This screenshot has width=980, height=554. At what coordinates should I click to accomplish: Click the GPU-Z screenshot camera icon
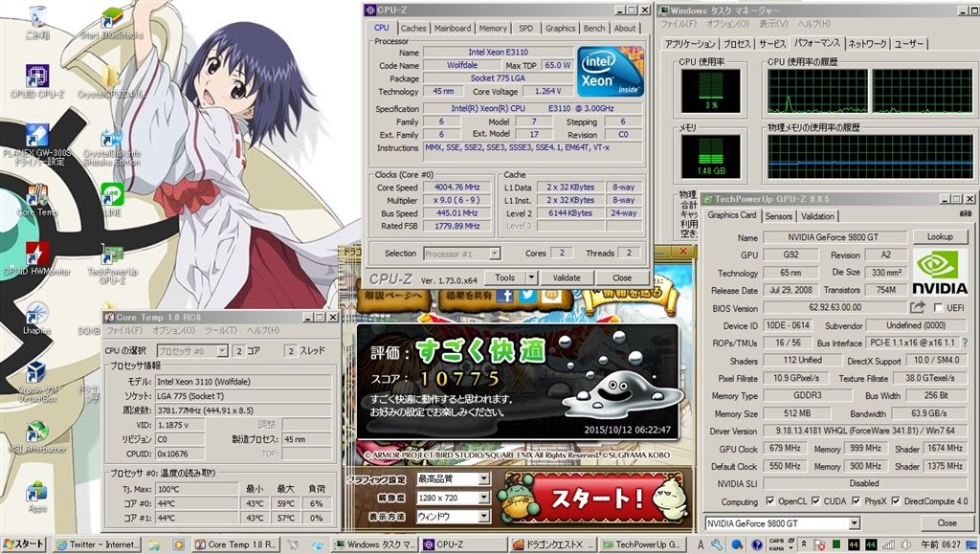click(965, 214)
